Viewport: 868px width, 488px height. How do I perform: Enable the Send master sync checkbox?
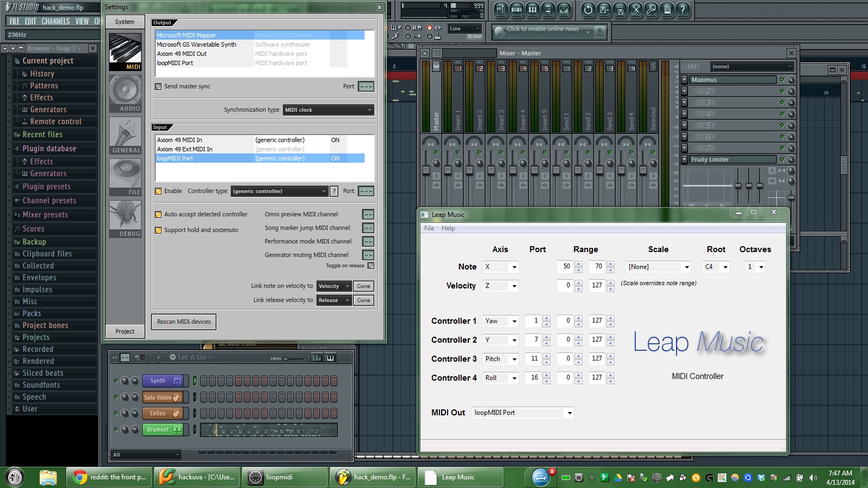pyautogui.click(x=158, y=87)
